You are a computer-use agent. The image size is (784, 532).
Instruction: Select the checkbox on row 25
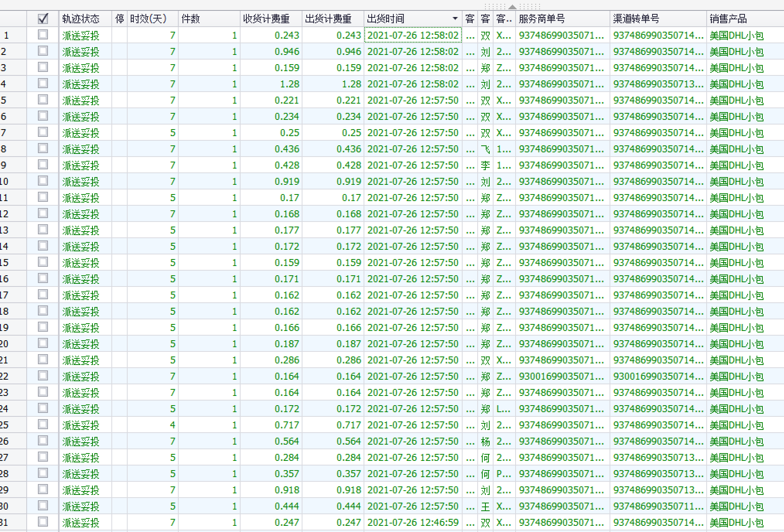(x=43, y=425)
